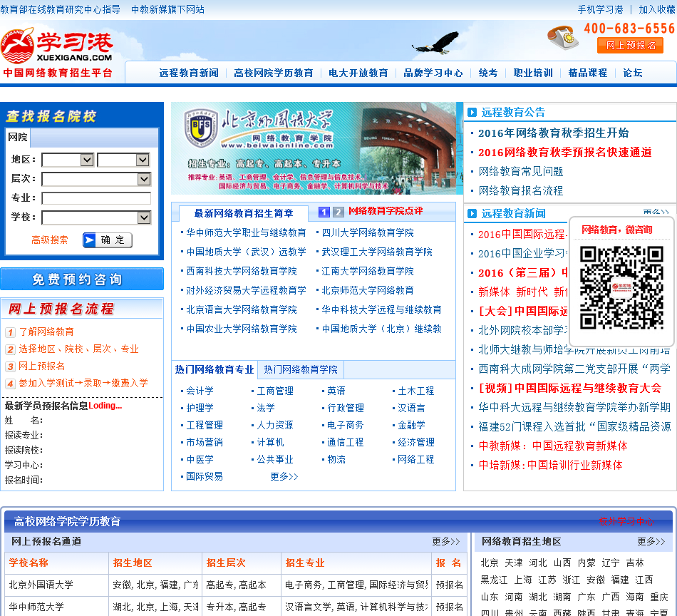Screen dimensions: 677x616
Task: Click 会计学 major link
Action: click(200, 391)
